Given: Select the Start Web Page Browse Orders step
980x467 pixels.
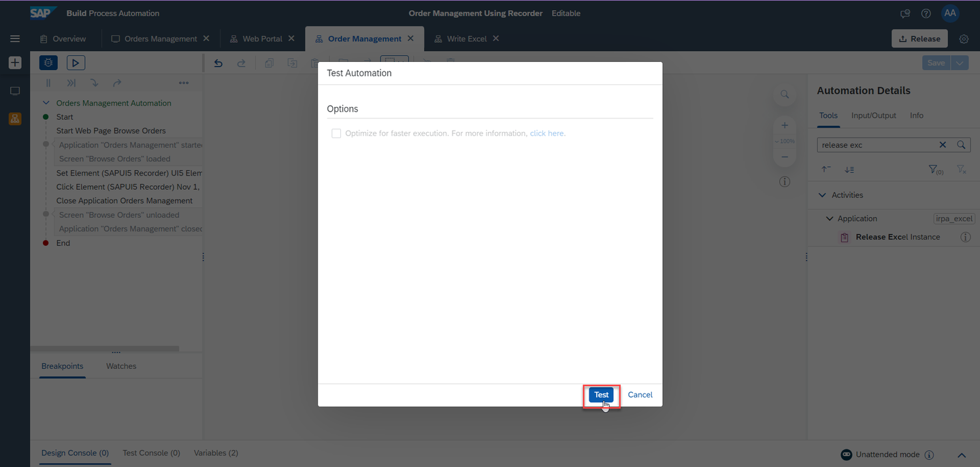Looking at the screenshot, I should pos(111,131).
